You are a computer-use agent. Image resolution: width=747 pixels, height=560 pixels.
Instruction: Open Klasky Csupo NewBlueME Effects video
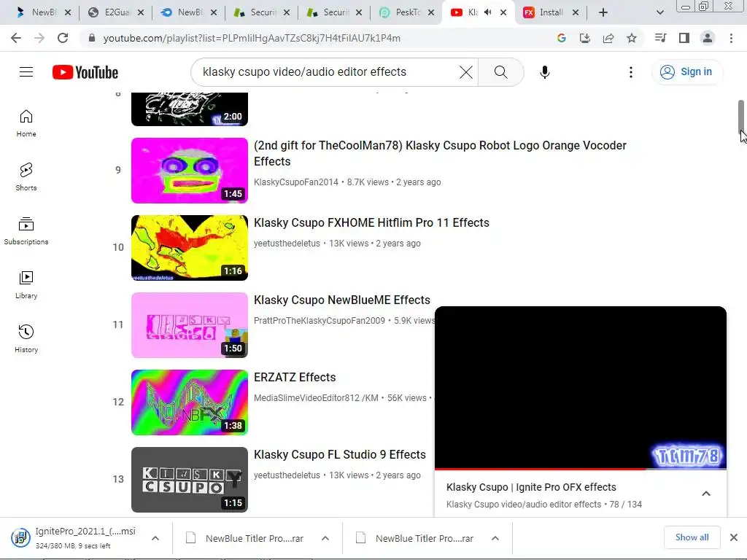click(341, 300)
